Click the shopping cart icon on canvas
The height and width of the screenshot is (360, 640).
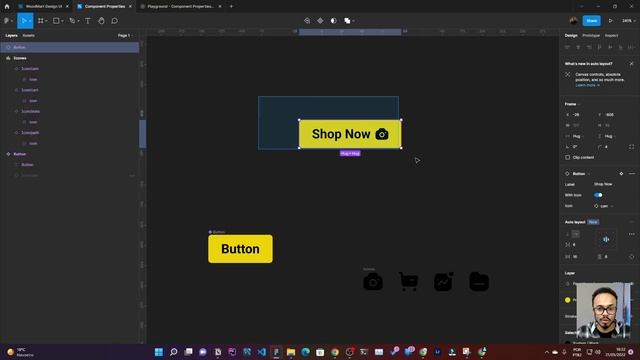click(x=409, y=282)
